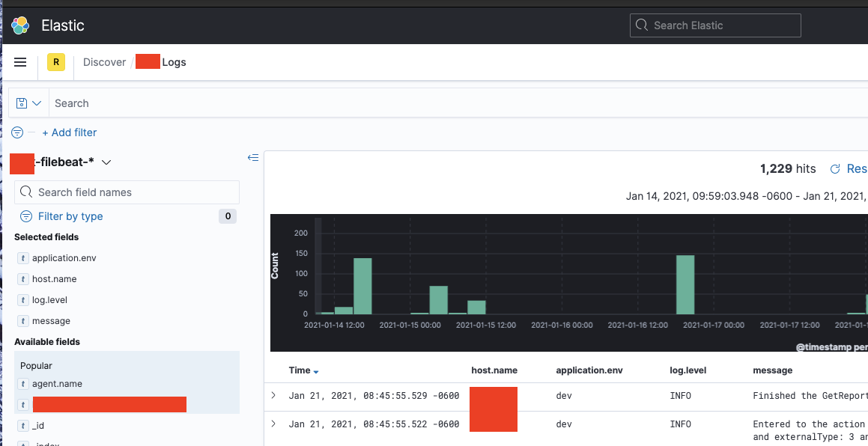
Task: Open the hamburger navigation menu
Action: click(x=20, y=62)
